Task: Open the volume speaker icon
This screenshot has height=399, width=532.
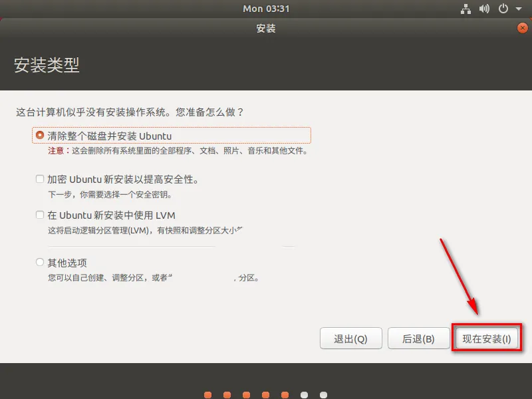Action: pos(484,9)
